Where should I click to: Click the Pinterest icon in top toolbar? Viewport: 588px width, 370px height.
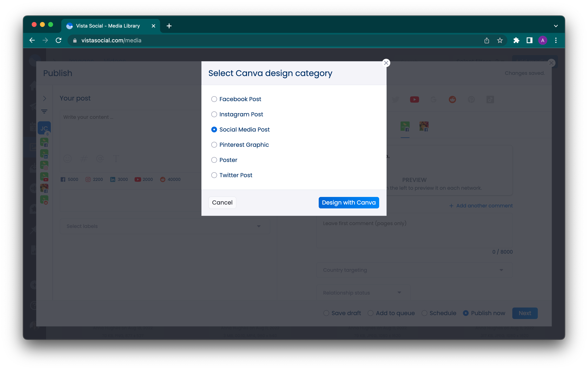tap(471, 99)
